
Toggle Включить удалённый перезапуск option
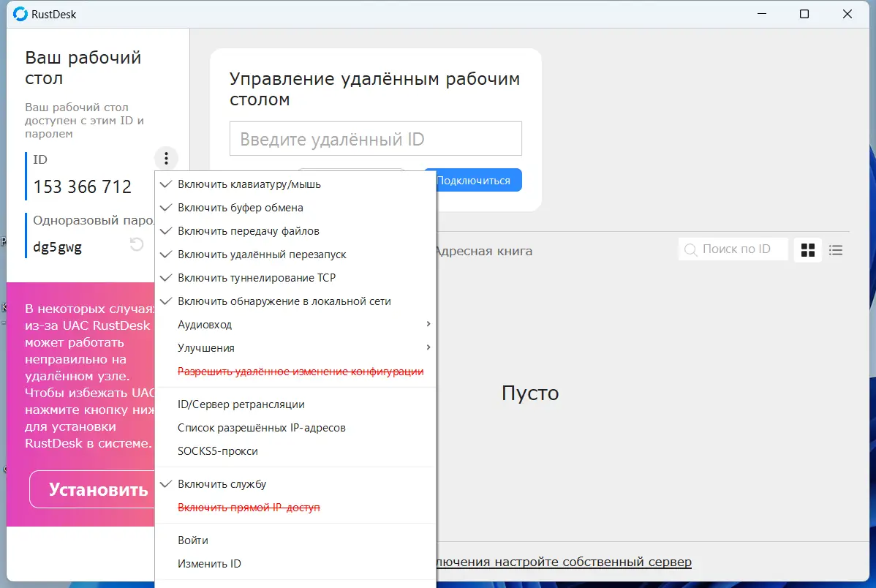(x=295, y=255)
